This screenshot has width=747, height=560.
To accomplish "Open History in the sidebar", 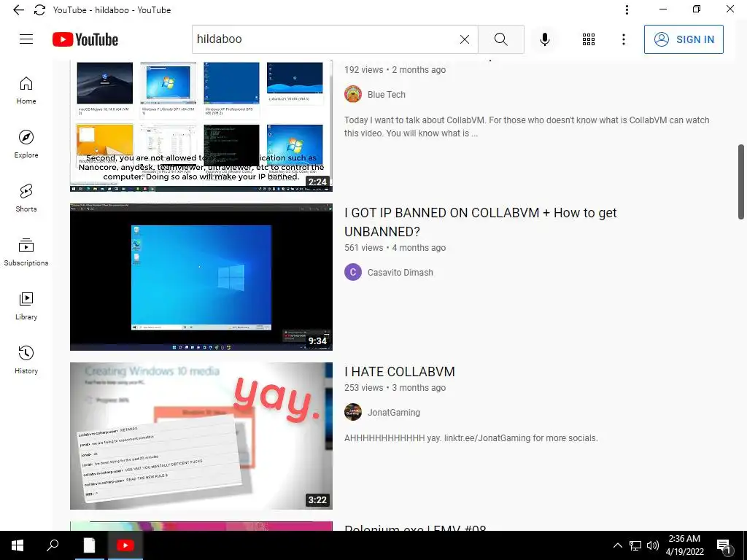I will pyautogui.click(x=26, y=359).
